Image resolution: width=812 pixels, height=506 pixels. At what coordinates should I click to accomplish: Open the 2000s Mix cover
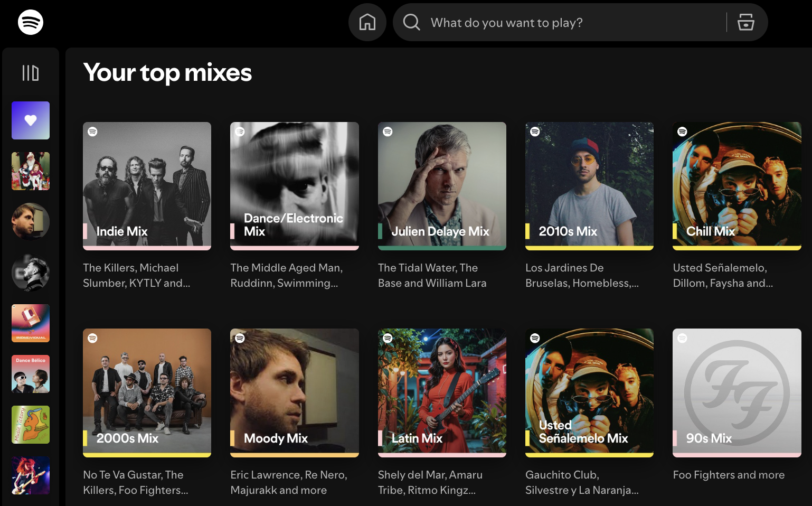click(x=147, y=392)
